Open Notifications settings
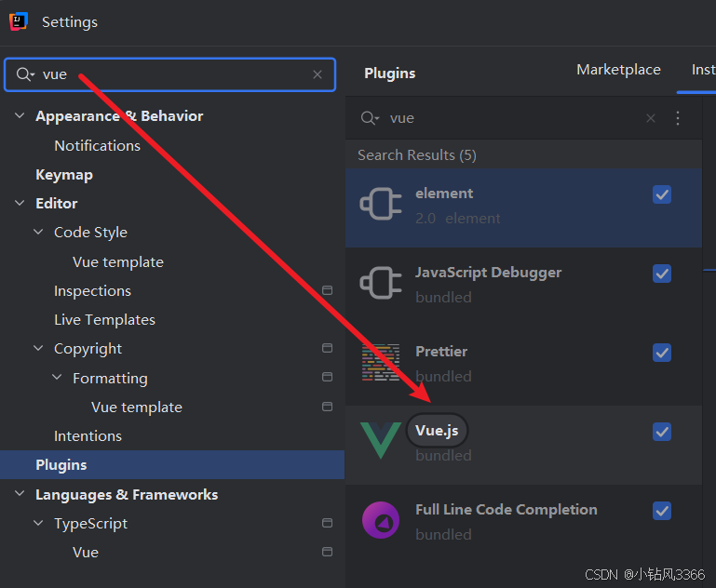 coord(97,145)
